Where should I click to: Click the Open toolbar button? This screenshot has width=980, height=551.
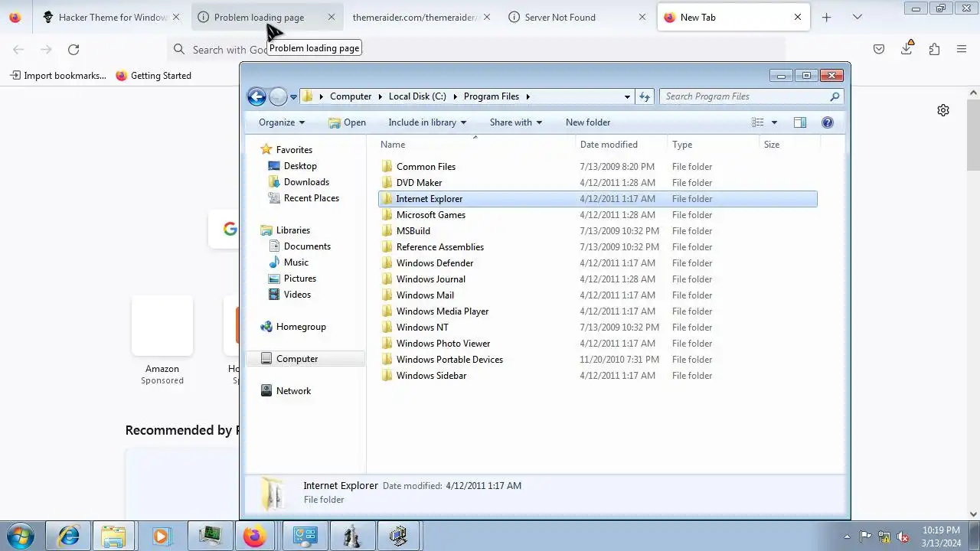click(x=347, y=122)
